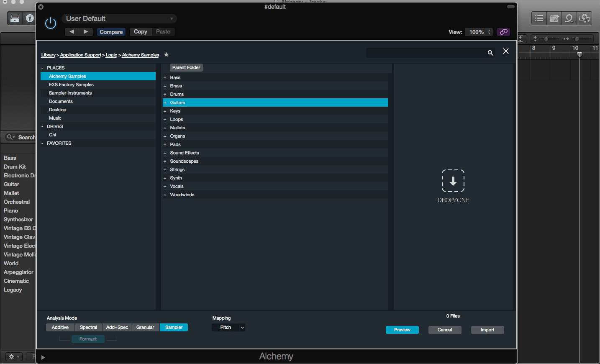Collapse the DRIVES section
The height and width of the screenshot is (364, 600).
[42, 126]
